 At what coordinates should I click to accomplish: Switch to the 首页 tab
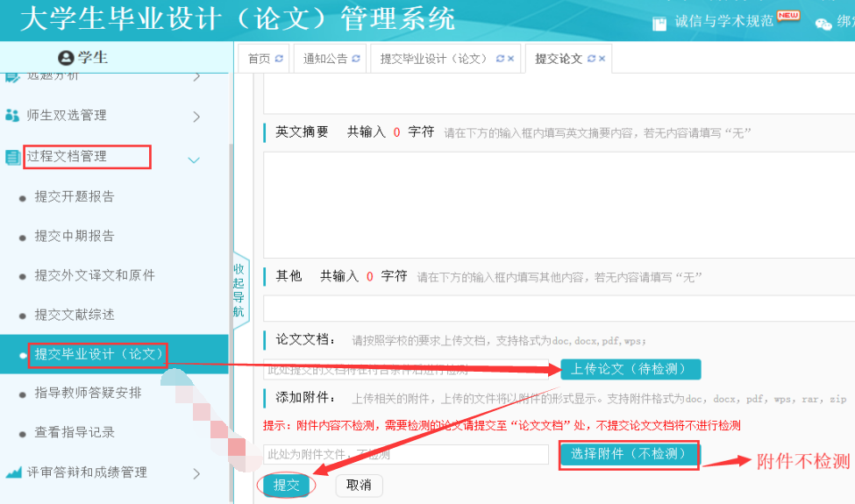click(x=259, y=59)
